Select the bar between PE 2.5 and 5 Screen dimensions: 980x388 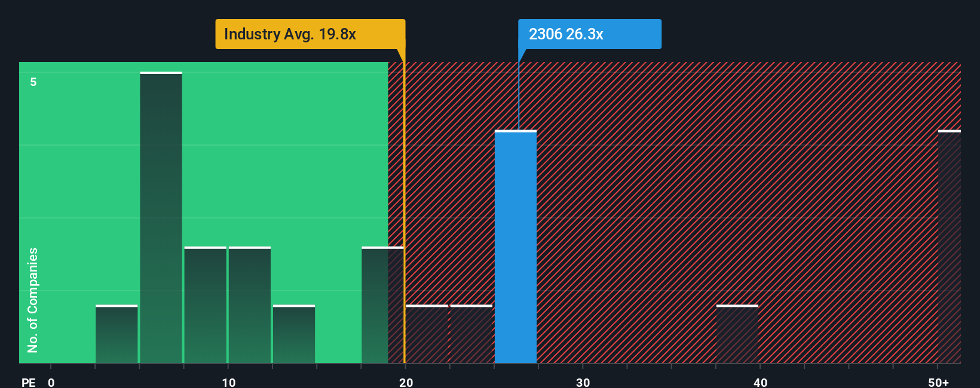point(117,334)
